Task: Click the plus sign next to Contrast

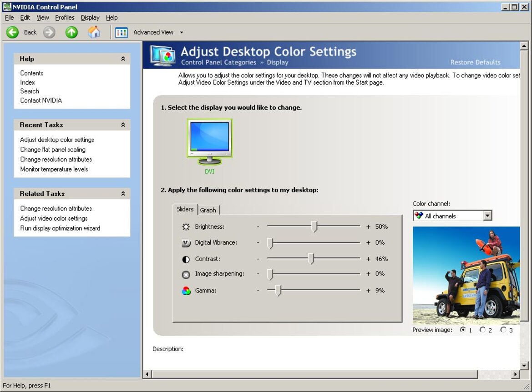Action: tap(368, 259)
